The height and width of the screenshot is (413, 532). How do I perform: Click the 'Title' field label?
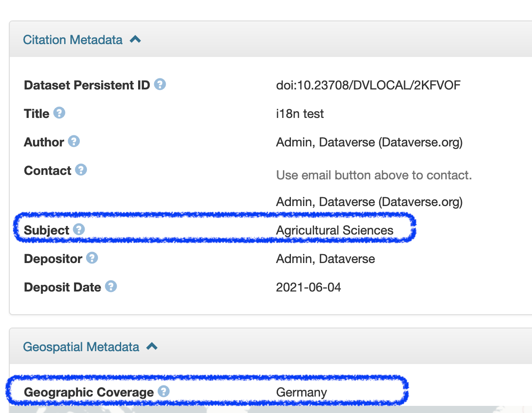tap(37, 113)
